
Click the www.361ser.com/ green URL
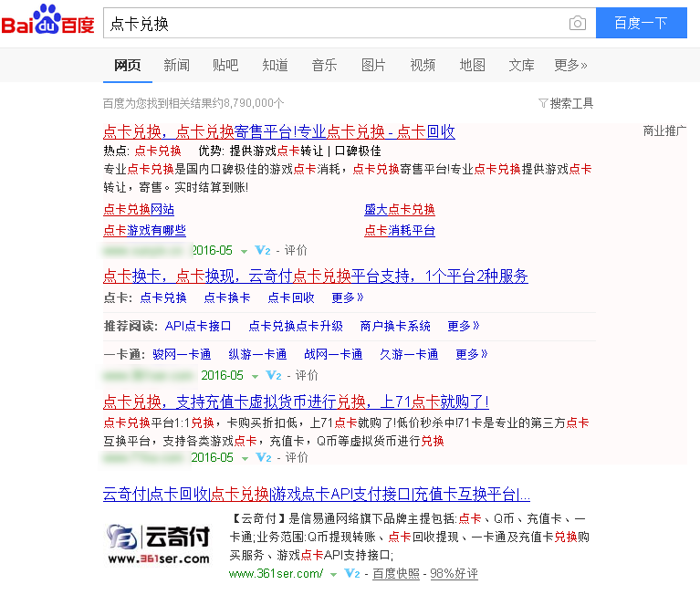click(x=276, y=574)
